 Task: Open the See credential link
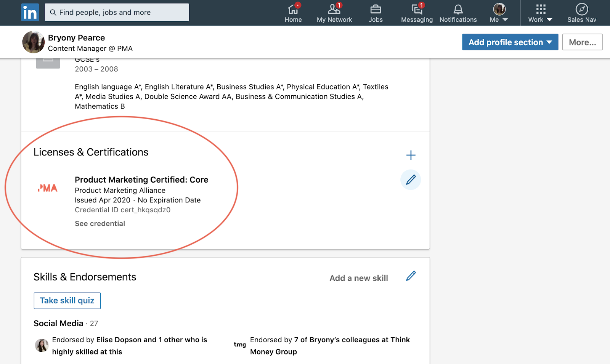[100, 224]
